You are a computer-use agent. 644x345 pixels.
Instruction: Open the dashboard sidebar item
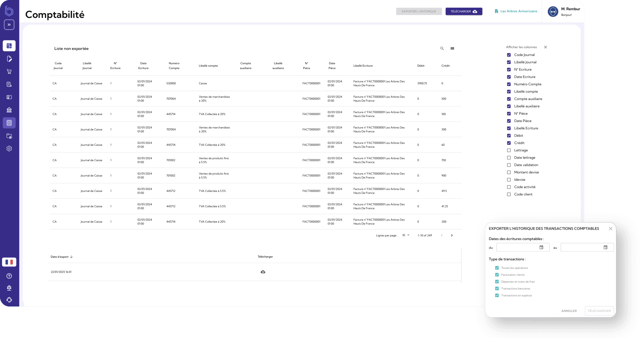pos(9,46)
